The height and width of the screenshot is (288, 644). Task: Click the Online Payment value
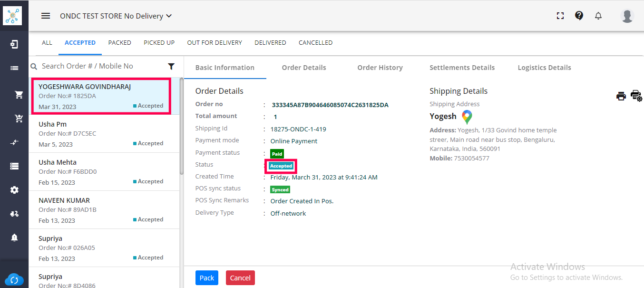tap(294, 141)
